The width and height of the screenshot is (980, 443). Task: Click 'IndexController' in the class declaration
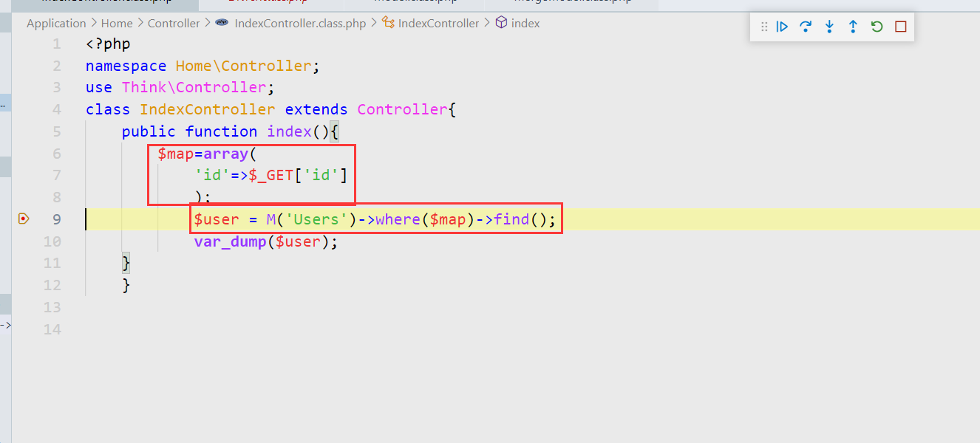[208, 109]
